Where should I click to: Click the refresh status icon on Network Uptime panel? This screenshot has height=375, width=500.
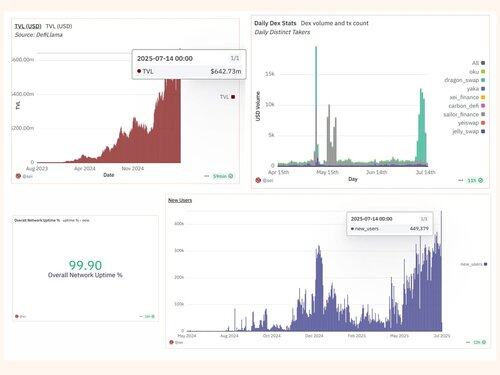(153, 316)
